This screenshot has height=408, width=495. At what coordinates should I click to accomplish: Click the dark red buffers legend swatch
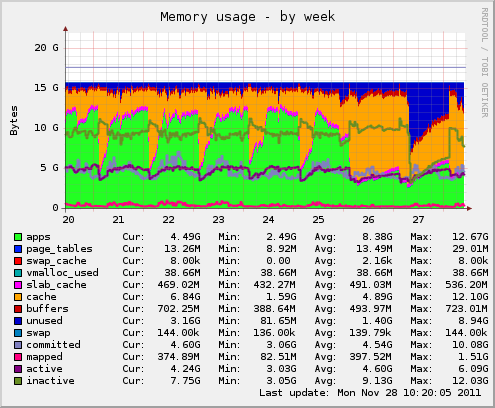pos(18,309)
